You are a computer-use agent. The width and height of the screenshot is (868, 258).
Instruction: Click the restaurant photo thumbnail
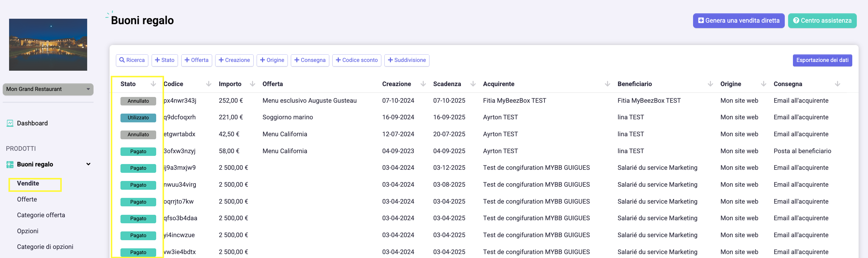point(48,45)
